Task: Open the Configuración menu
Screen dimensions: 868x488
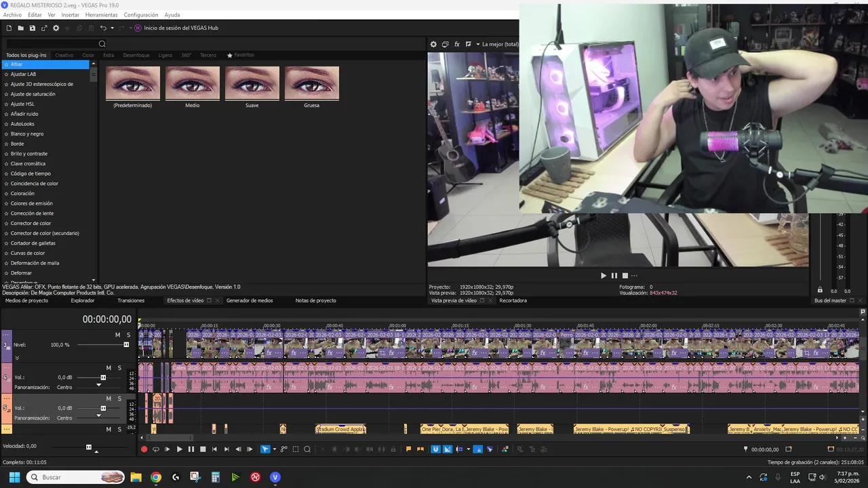Action: point(141,14)
